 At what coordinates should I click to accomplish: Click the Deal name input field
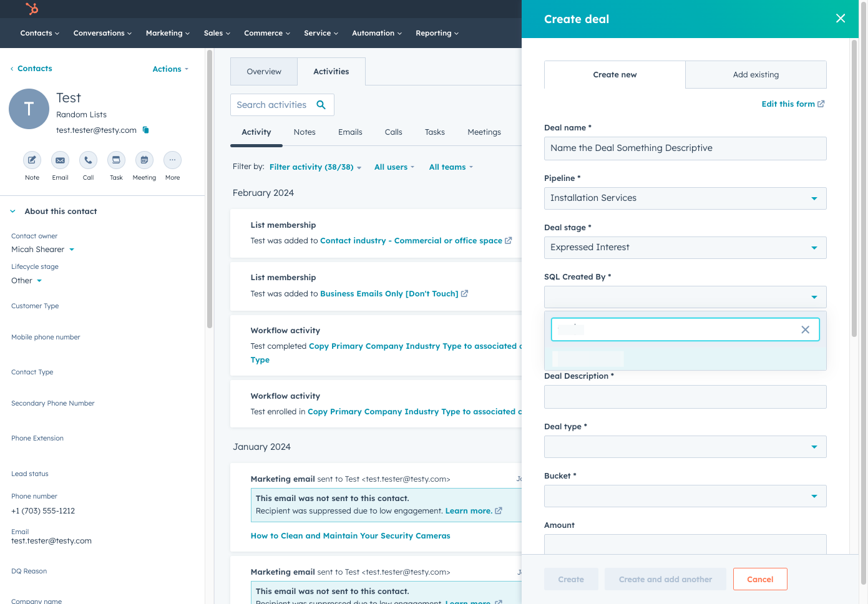(x=685, y=149)
